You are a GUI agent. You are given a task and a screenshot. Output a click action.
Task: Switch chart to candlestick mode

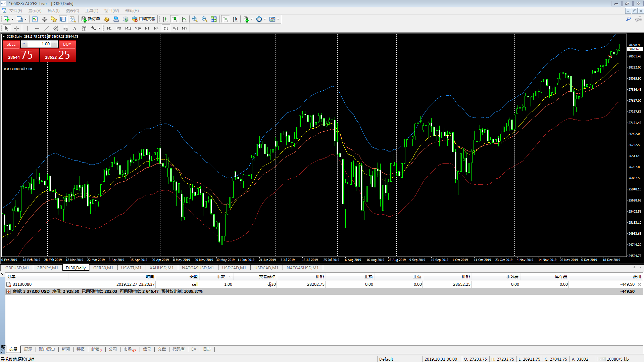click(175, 19)
